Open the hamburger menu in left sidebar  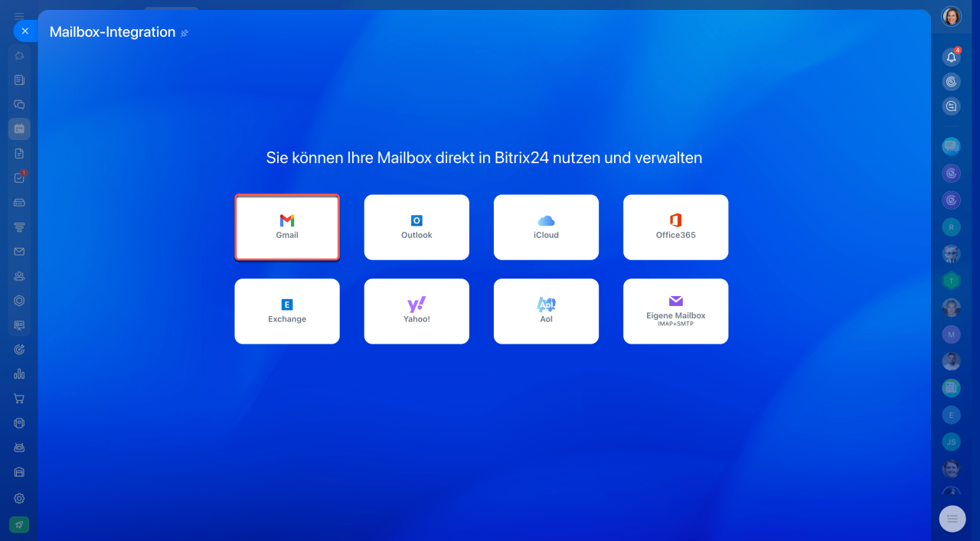click(x=19, y=15)
